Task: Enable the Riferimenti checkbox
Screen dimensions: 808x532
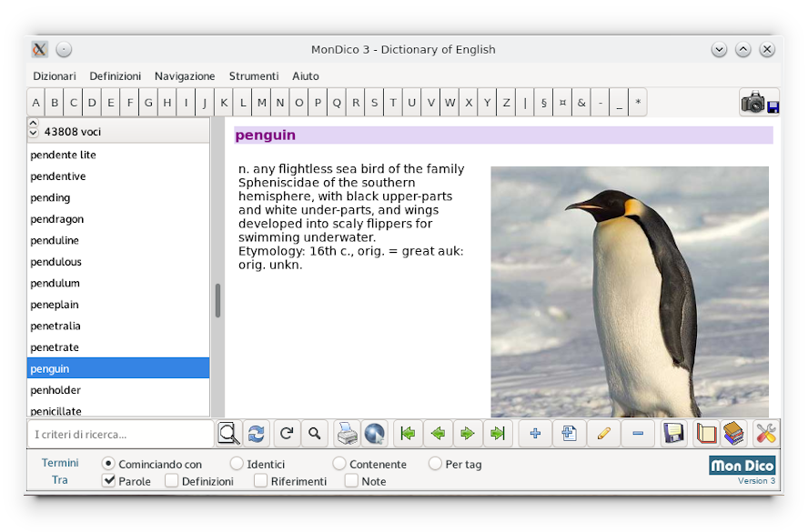Action: click(x=261, y=480)
